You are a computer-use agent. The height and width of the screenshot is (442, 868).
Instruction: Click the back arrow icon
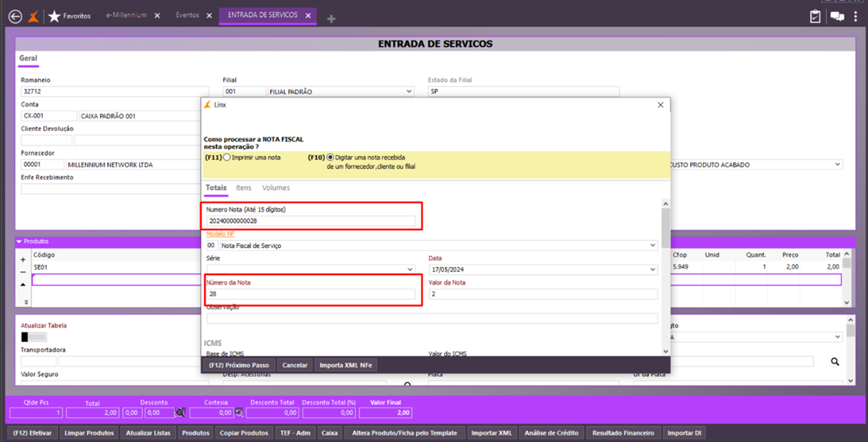coord(16,17)
